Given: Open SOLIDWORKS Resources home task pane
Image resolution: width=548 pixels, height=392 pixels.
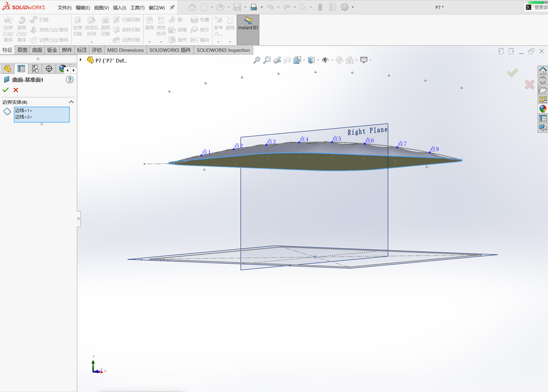Looking at the screenshot, I should 543,71.
